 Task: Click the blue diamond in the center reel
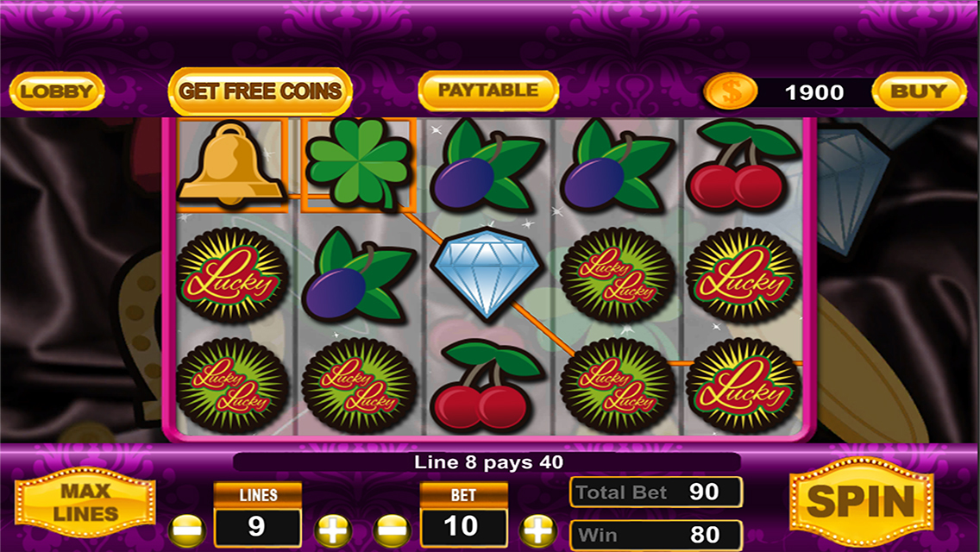click(x=487, y=273)
